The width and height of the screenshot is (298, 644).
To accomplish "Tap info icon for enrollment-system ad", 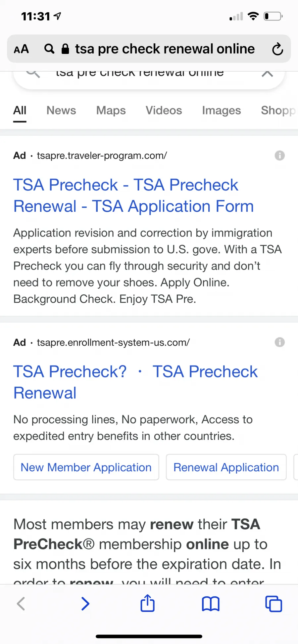I will pos(280,342).
